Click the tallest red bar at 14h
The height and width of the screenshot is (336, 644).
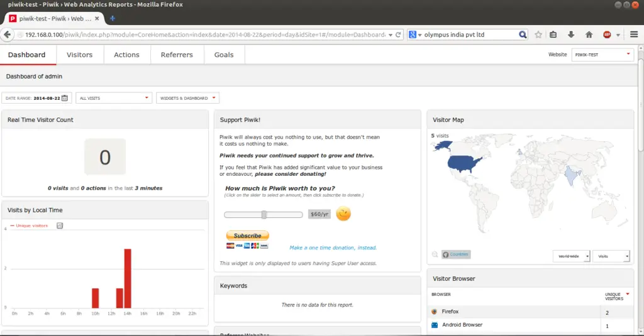point(128,278)
